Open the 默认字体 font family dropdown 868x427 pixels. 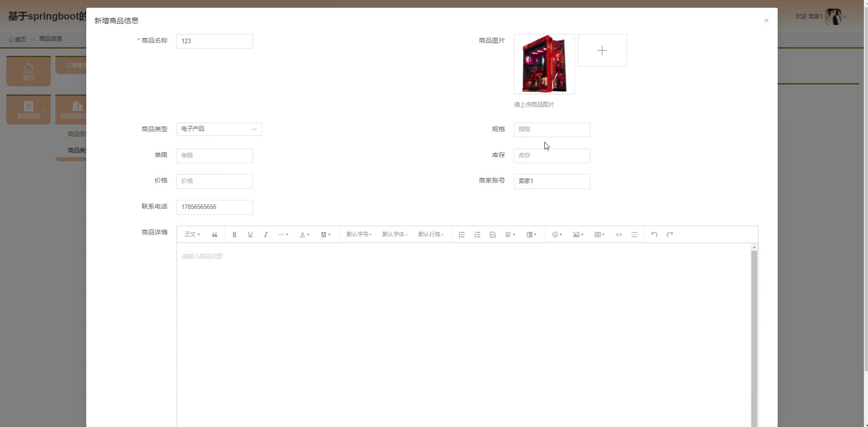[x=395, y=234]
